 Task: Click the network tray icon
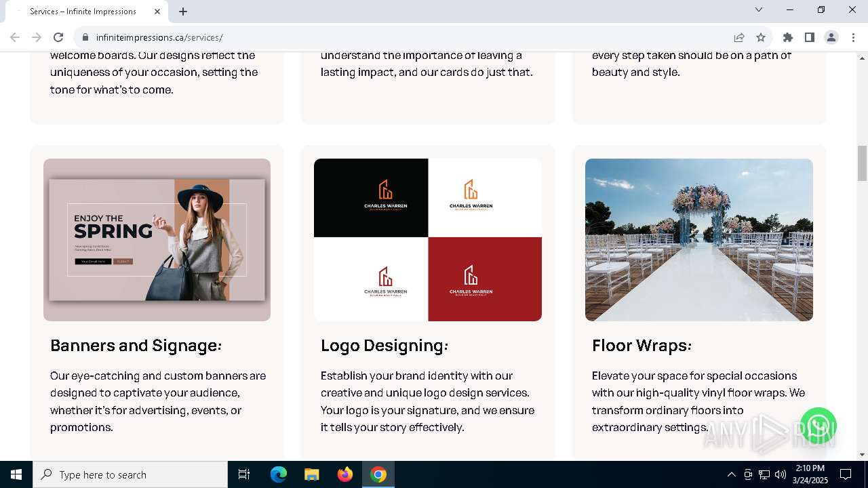point(764,474)
